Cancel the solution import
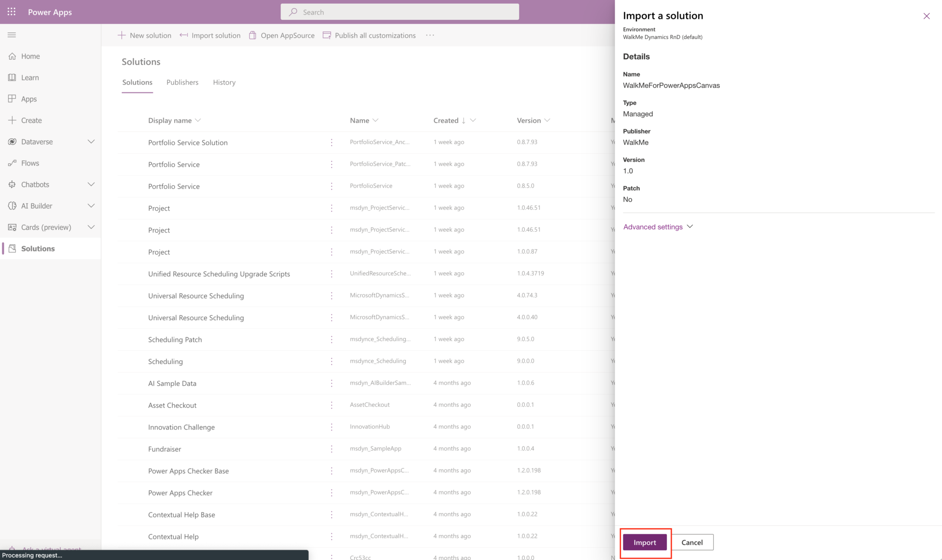Viewport: 942px width, 560px height. (x=692, y=542)
